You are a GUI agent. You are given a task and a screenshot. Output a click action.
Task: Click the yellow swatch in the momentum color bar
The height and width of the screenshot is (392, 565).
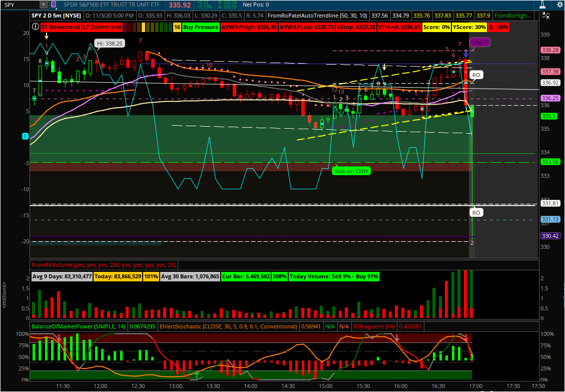[x=143, y=27]
